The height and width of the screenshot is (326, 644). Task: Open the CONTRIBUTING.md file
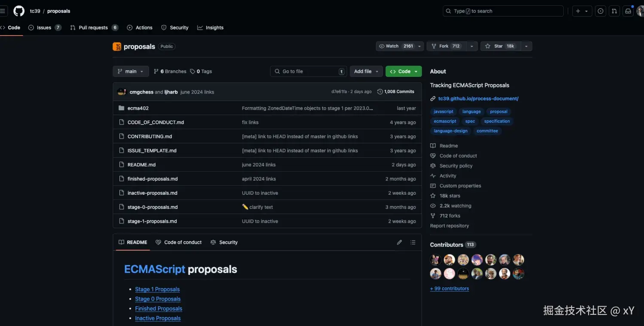[x=150, y=136]
